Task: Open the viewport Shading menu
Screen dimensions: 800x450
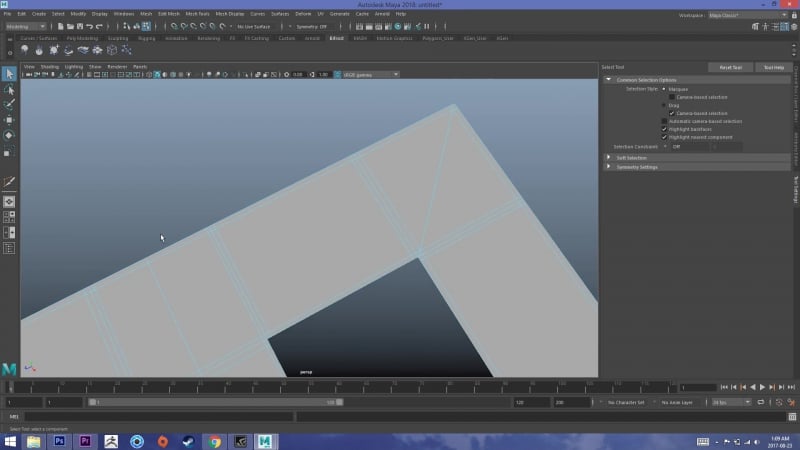Action: point(49,67)
